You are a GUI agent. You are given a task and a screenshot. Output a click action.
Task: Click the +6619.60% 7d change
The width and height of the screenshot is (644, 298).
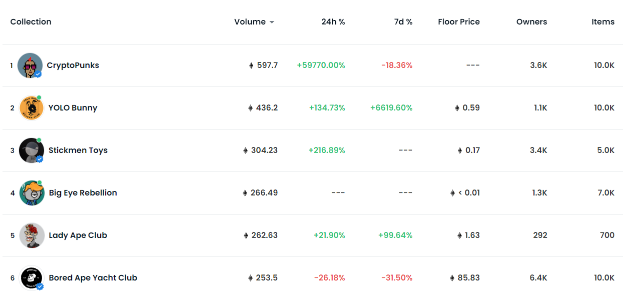[x=391, y=108]
